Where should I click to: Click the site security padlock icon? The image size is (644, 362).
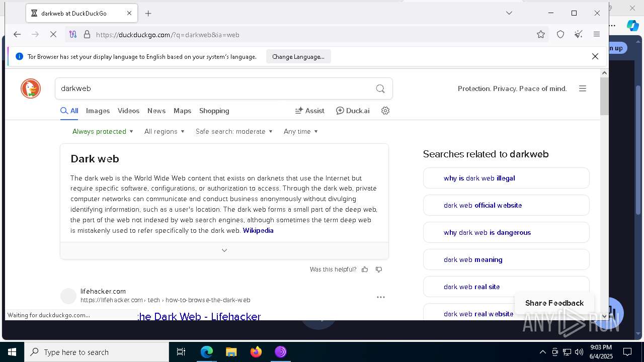click(x=87, y=35)
